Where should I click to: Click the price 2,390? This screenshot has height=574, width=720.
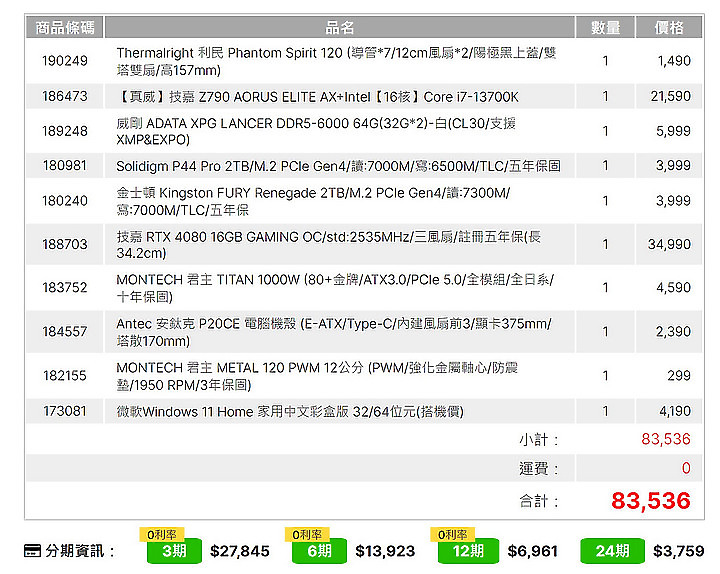[x=673, y=331]
